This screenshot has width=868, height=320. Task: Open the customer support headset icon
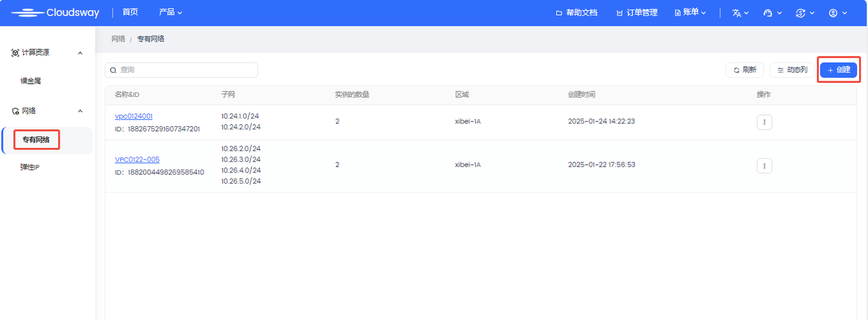click(768, 13)
